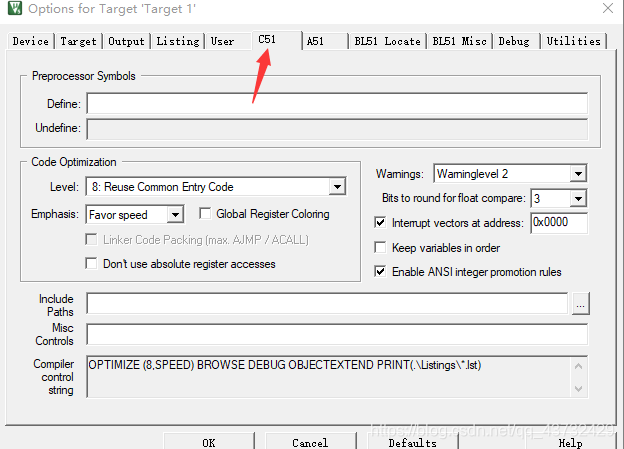Screen dimensions: 624x449
Task: Click scroll down arrow in compiler control string
Action: [x=579, y=388]
